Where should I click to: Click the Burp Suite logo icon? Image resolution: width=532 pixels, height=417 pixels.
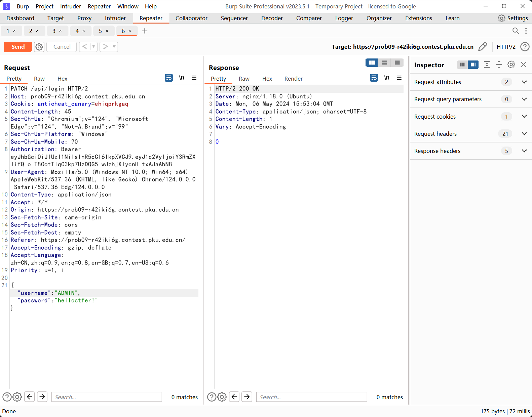(x=6, y=6)
